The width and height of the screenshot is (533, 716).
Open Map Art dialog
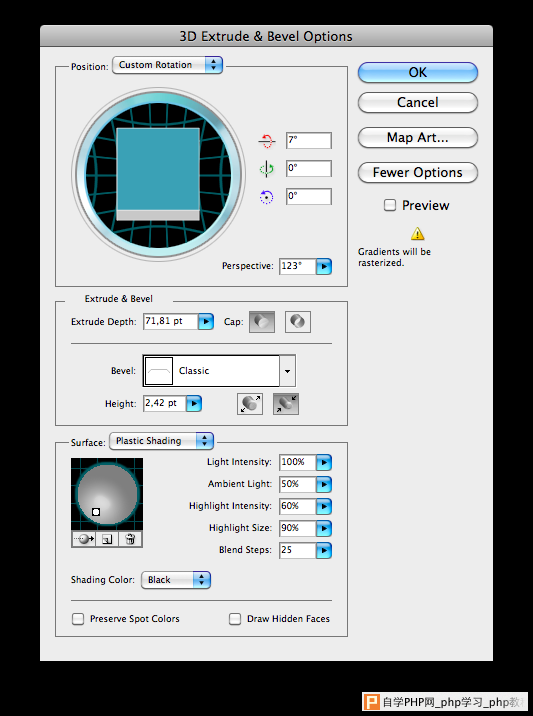tap(417, 137)
